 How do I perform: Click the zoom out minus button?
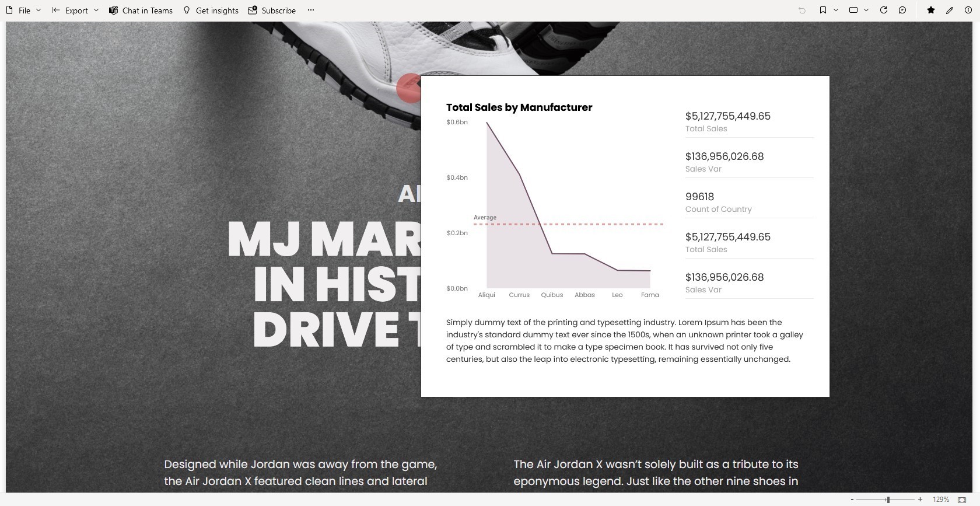852,500
